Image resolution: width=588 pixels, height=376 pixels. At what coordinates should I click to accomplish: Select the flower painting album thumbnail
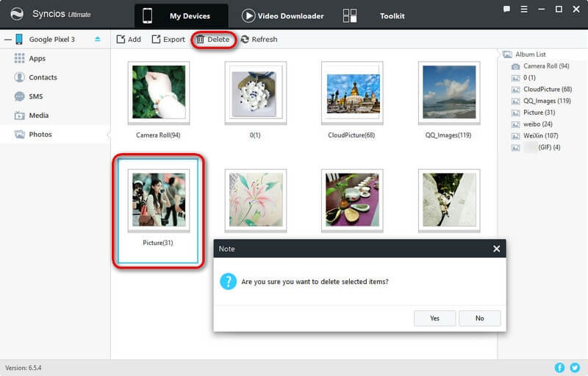point(255,200)
